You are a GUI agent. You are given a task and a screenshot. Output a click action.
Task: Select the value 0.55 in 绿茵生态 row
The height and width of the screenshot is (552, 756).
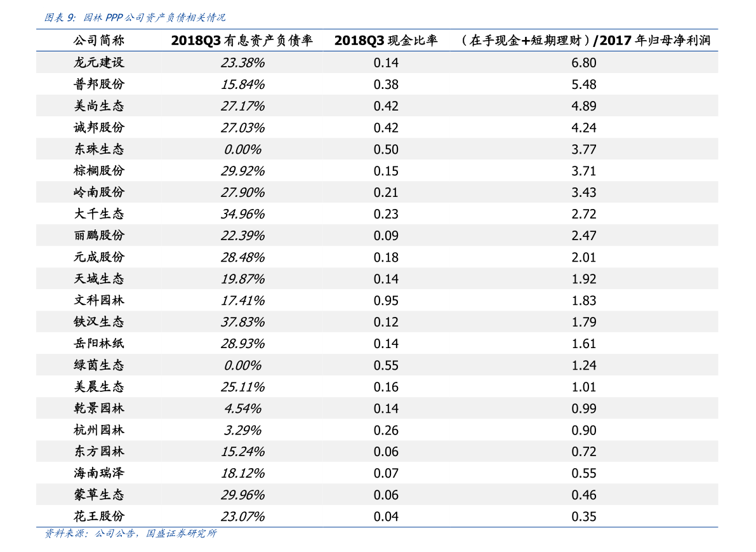coord(386,365)
